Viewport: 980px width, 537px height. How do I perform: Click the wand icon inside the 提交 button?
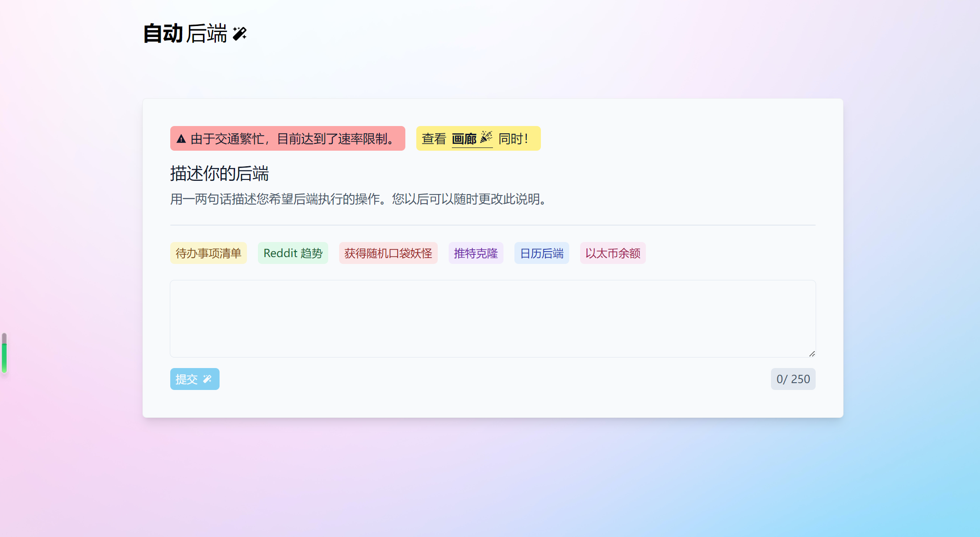click(x=207, y=379)
